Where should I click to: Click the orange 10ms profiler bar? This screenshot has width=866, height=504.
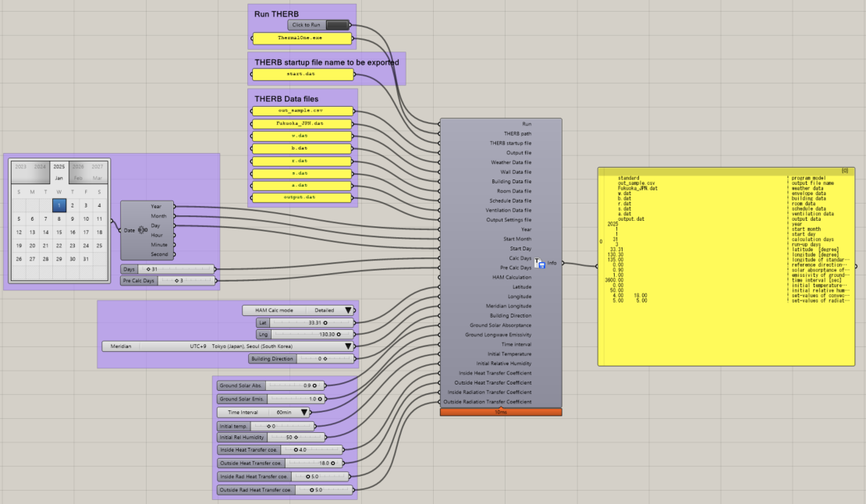pos(501,413)
